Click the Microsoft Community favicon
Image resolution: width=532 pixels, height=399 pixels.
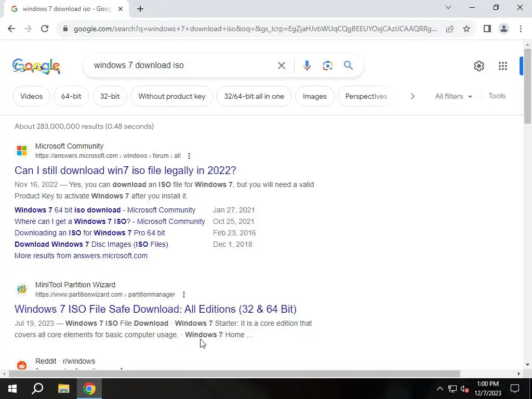(22, 151)
